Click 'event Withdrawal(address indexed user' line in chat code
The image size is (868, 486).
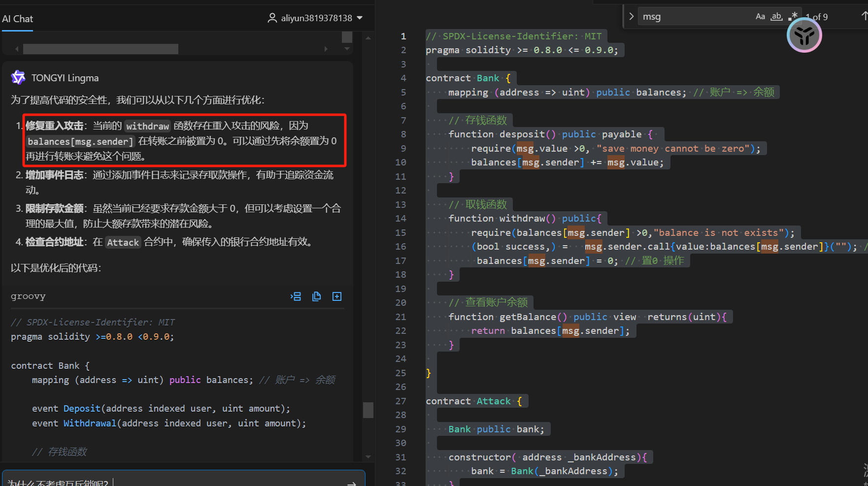[x=169, y=423]
